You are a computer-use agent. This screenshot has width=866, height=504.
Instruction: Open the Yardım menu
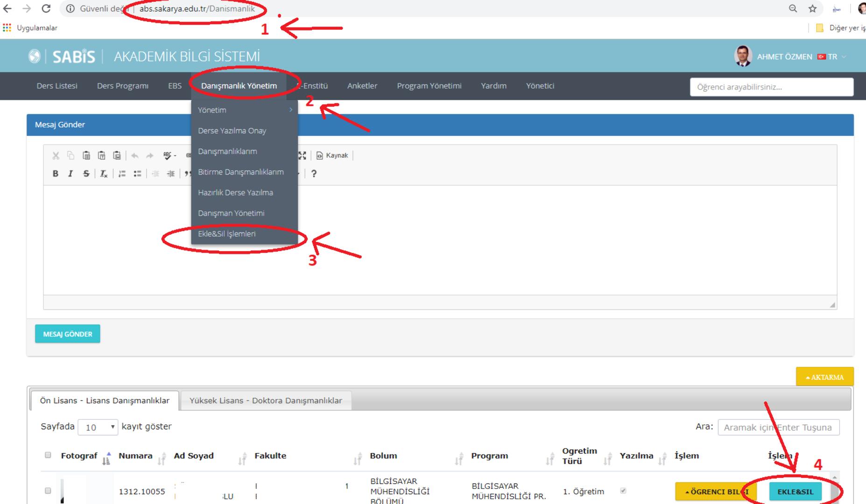(x=493, y=86)
